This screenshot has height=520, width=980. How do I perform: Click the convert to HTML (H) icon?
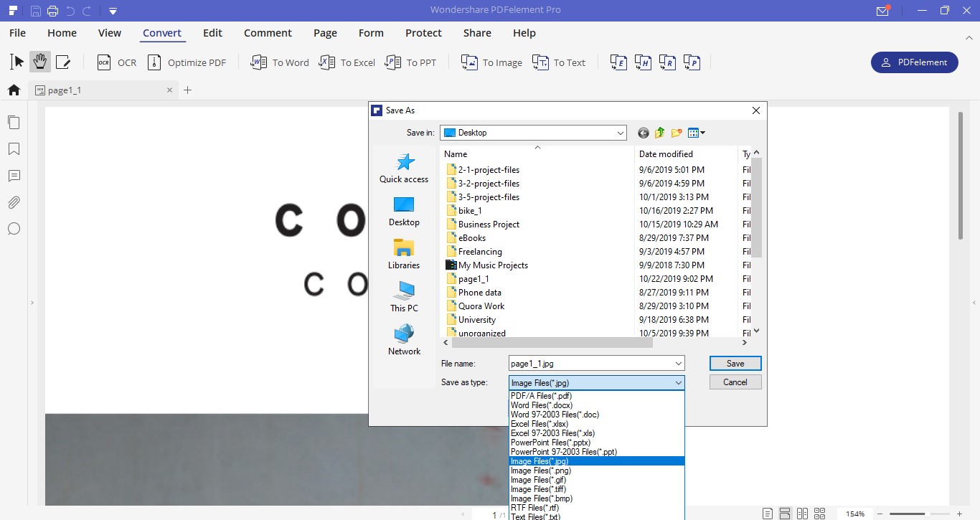pos(643,62)
